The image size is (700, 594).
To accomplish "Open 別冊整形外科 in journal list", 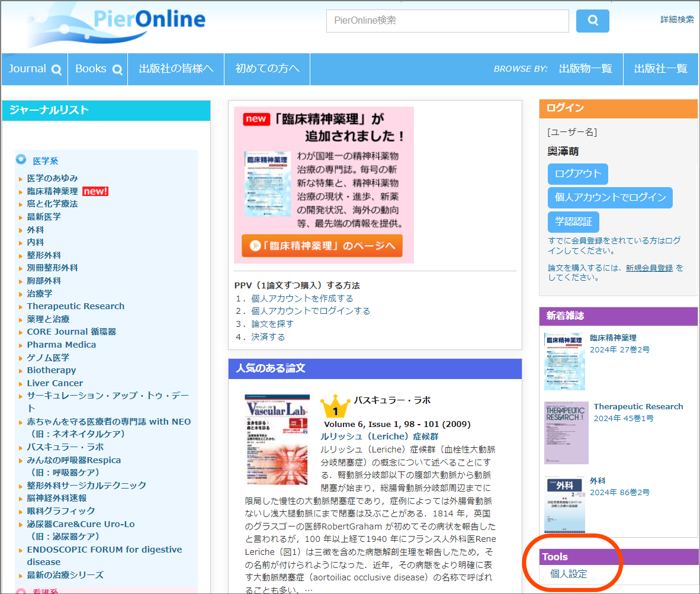I will click(52, 268).
